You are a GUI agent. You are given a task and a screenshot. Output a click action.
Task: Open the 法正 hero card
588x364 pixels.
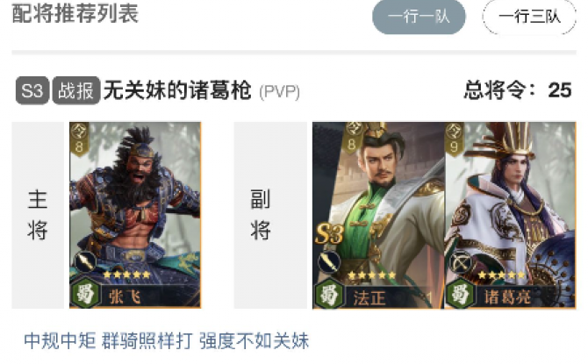[378, 215]
